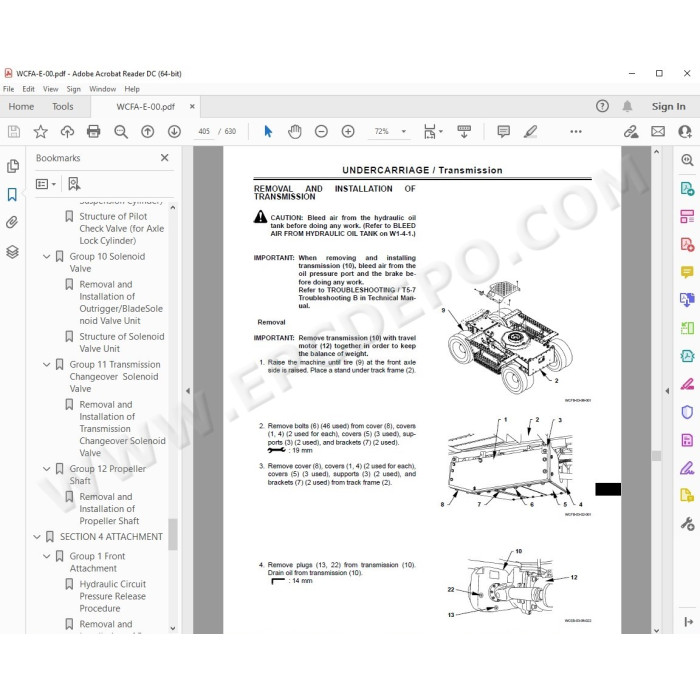Go to previous page arrow
700x700 pixels.
click(147, 131)
